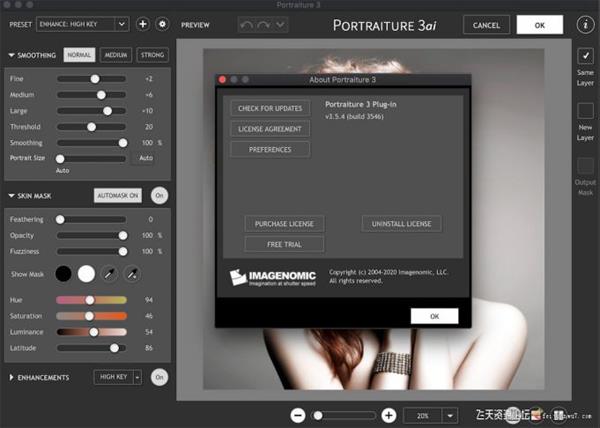
Task: Click the Hue value 94
Action: (149, 300)
